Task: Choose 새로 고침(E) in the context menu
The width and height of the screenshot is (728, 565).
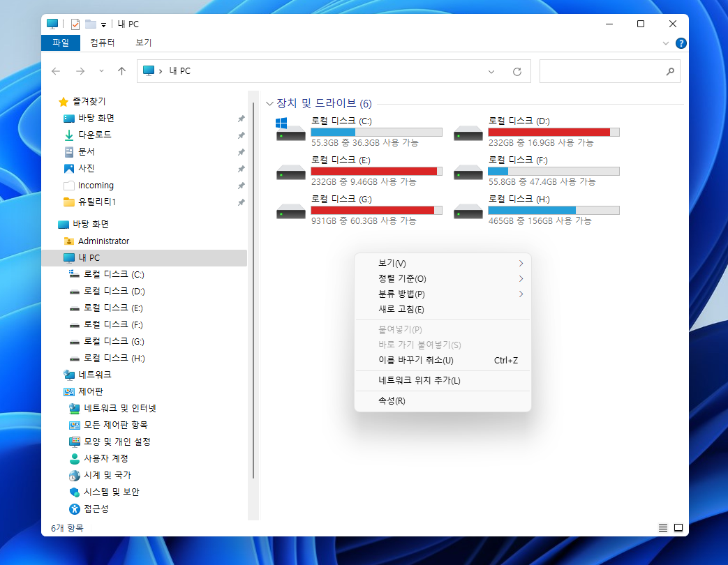Action: [x=443, y=309]
